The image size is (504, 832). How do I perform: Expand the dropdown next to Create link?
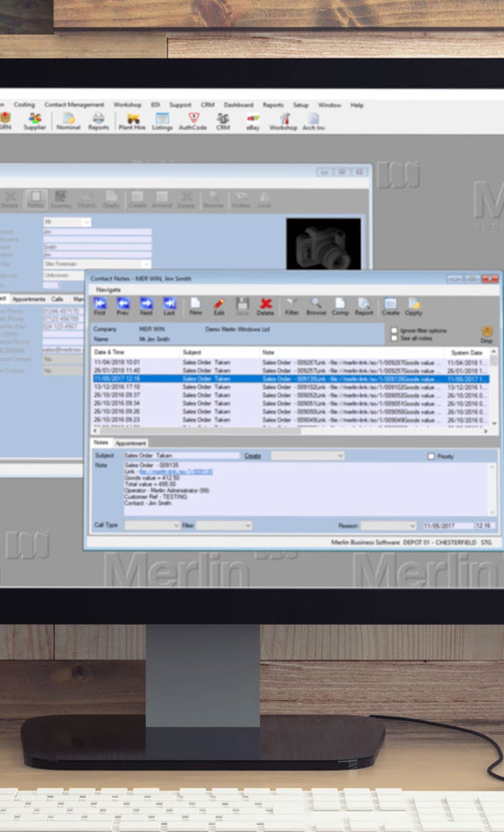341,456
